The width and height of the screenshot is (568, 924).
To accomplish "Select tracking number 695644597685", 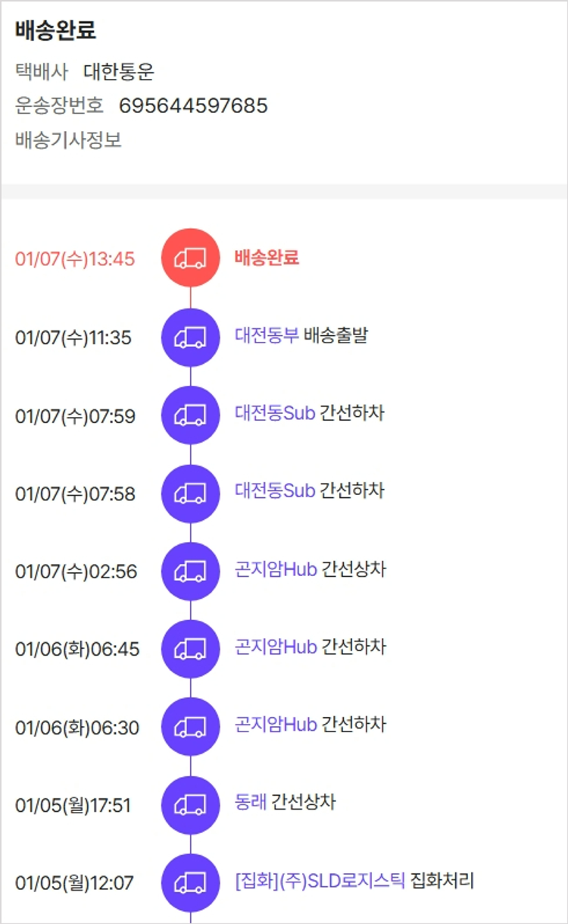I will point(193,105).
